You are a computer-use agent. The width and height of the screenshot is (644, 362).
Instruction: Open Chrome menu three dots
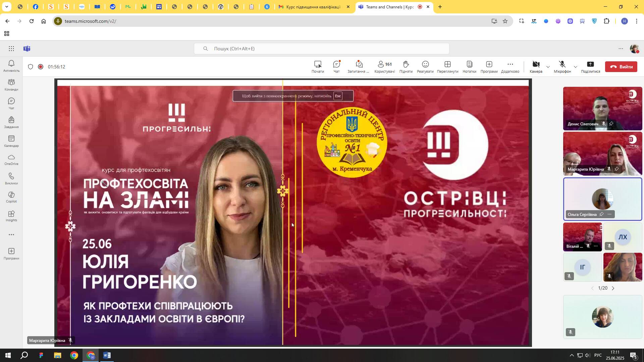coord(637,21)
